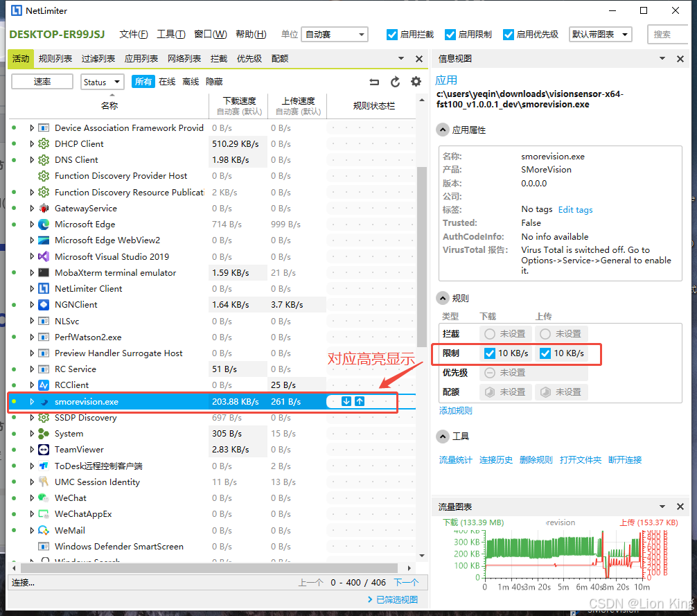Click the Microsoft Visual Studio 2019 icon
Image resolution: width=697 pixels, height=616 pixels.
coord(44,257)
